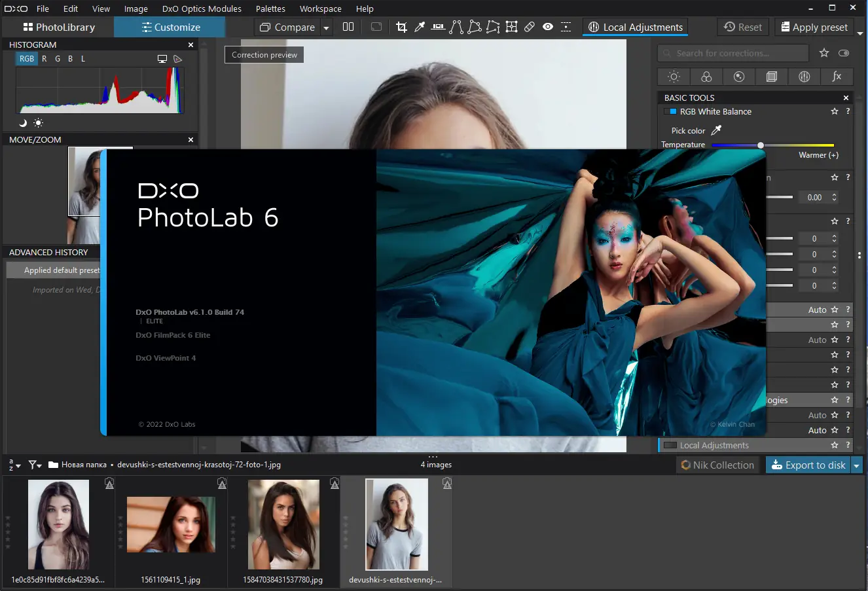Open the Color corrections palette icon
The width and height of the screenshot is (868, 591).
tap(706, 77)
